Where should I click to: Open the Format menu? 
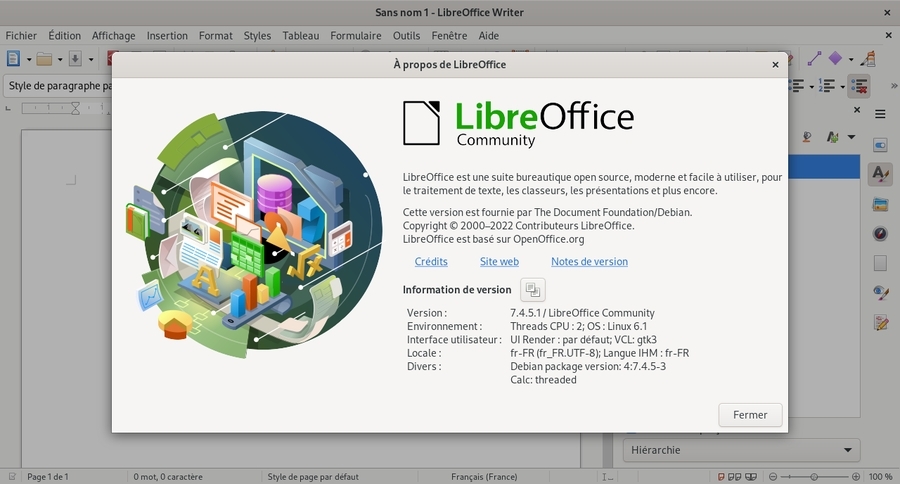click(216, 36)
